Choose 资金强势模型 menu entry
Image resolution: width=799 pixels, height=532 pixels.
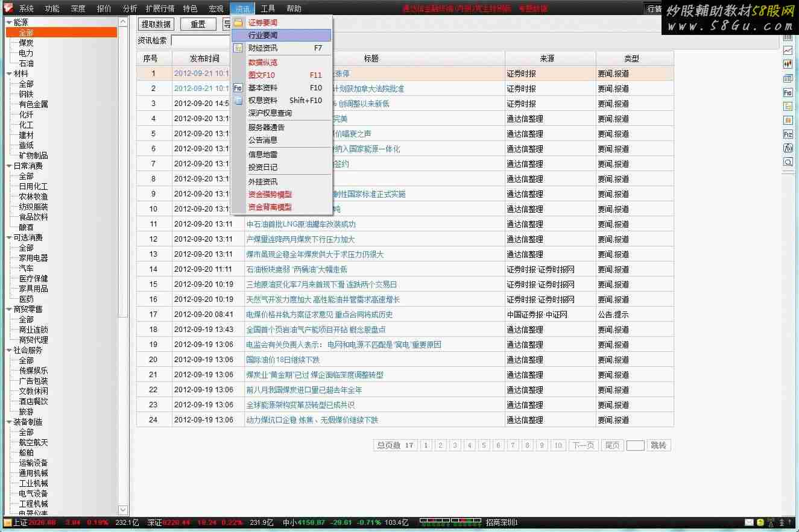coord(282,195)
